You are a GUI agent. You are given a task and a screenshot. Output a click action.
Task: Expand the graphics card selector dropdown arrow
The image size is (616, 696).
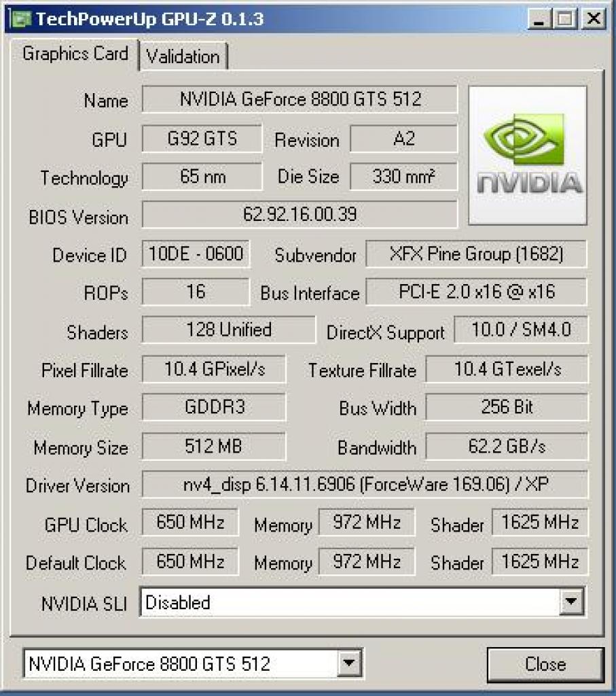(x=349, y=663)
